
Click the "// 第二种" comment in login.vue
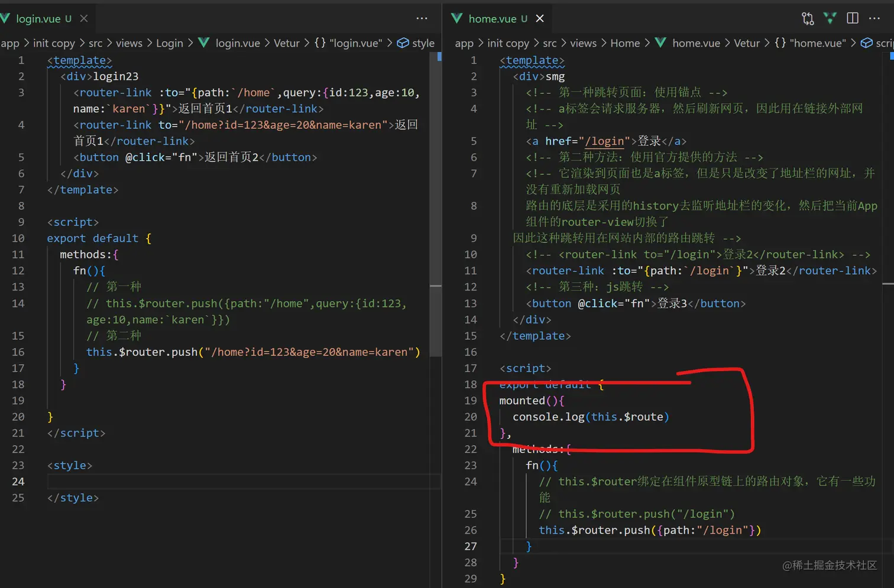click(x=114, y=336)
